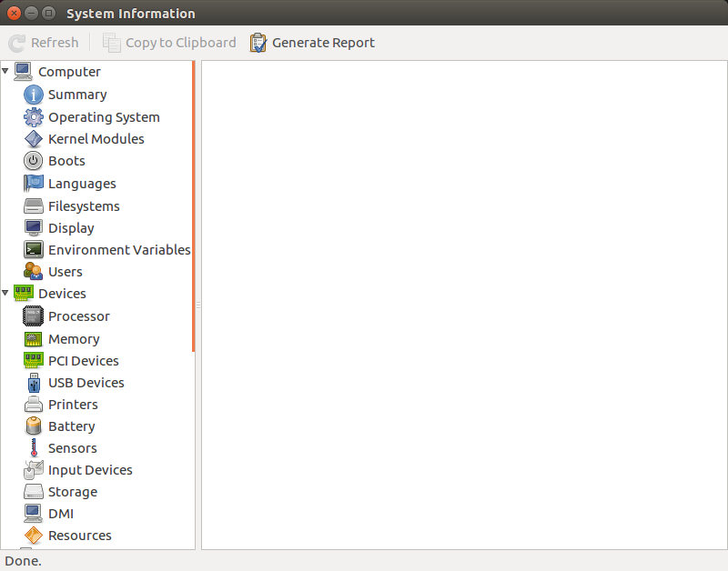
Task: Open the PCI Devices entry text
Action: click(84, 360)
